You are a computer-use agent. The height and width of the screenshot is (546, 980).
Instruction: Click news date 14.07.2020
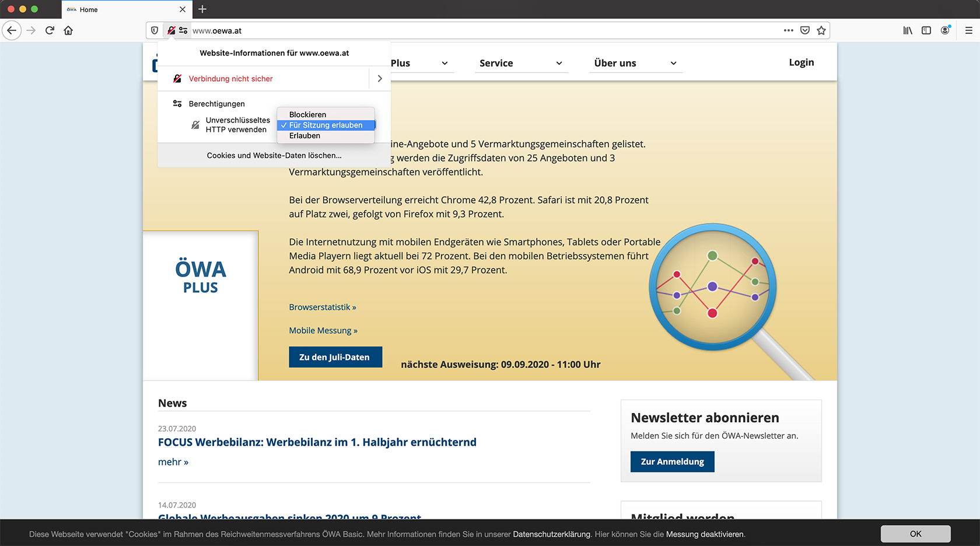[177, 505]
